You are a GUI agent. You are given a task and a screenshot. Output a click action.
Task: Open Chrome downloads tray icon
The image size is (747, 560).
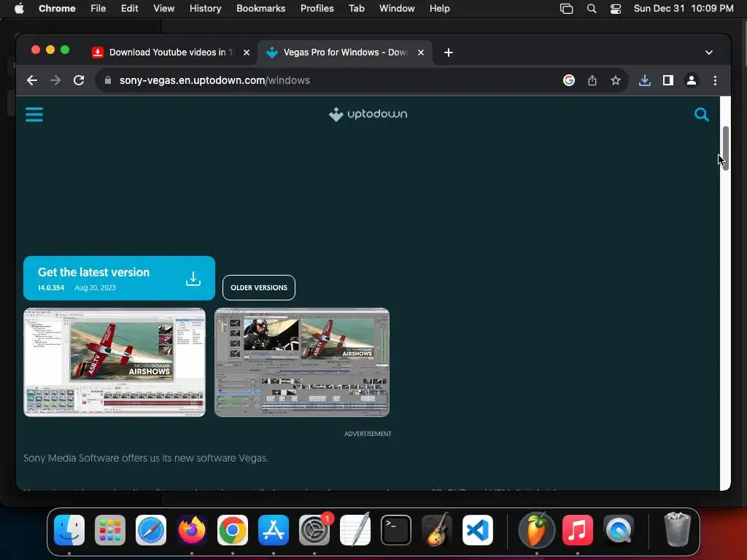[x=644, y=80]
